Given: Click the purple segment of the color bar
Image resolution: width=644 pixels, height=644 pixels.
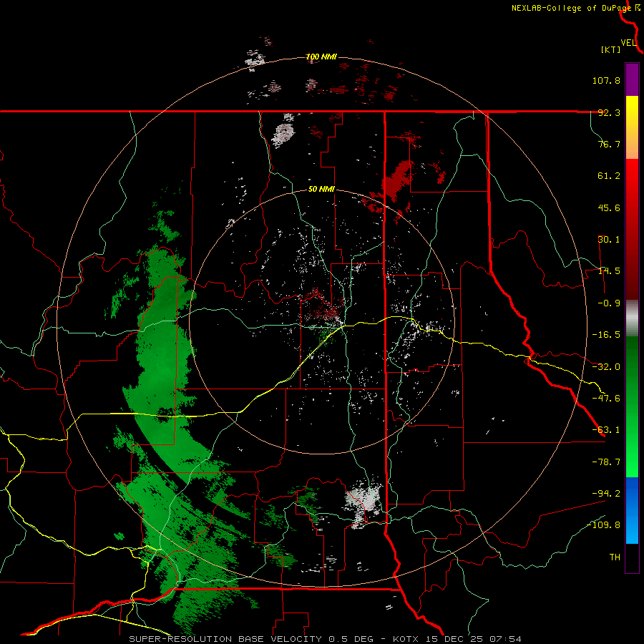Looking at the screenshot, I should point(632,79).
